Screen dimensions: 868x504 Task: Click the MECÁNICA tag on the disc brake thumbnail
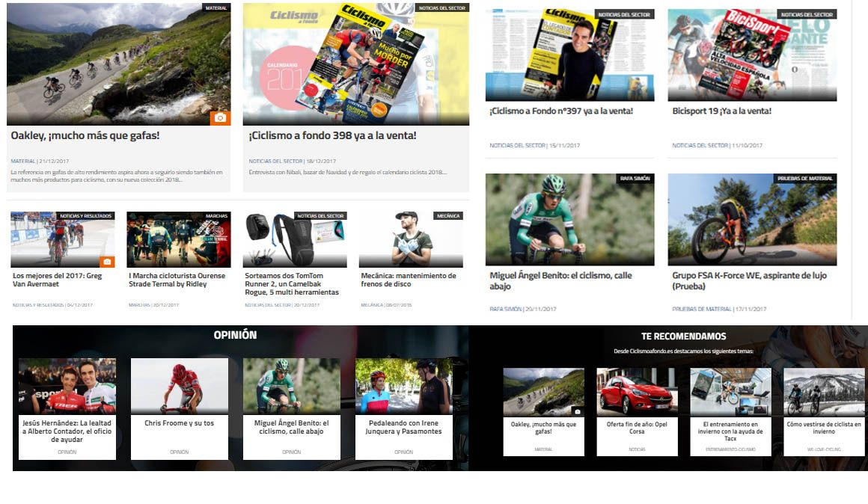point(447,216)
